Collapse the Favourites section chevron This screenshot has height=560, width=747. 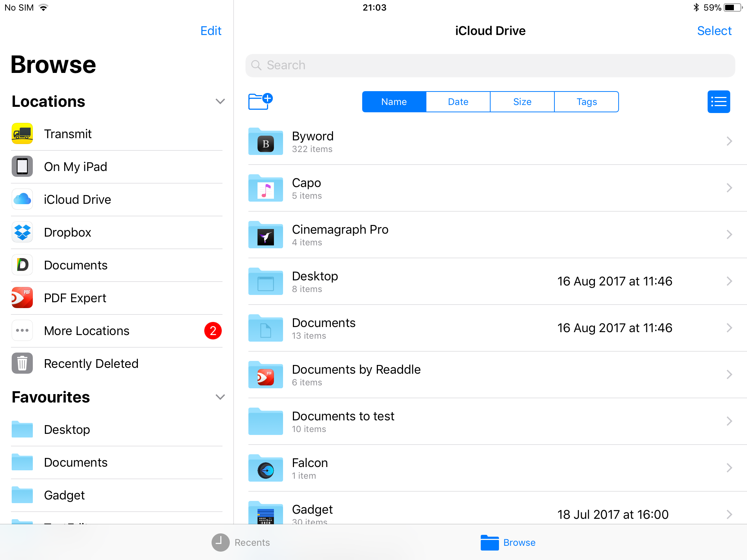220,397
